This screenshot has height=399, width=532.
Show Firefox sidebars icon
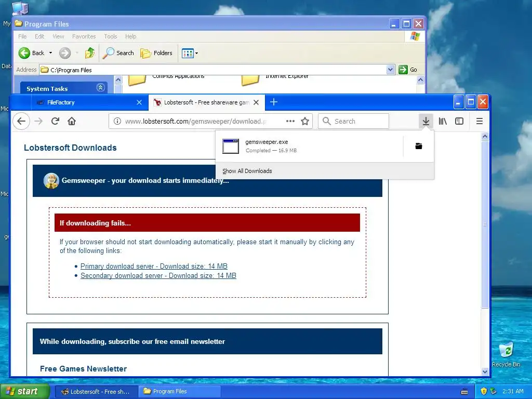[x=459, y=121]
